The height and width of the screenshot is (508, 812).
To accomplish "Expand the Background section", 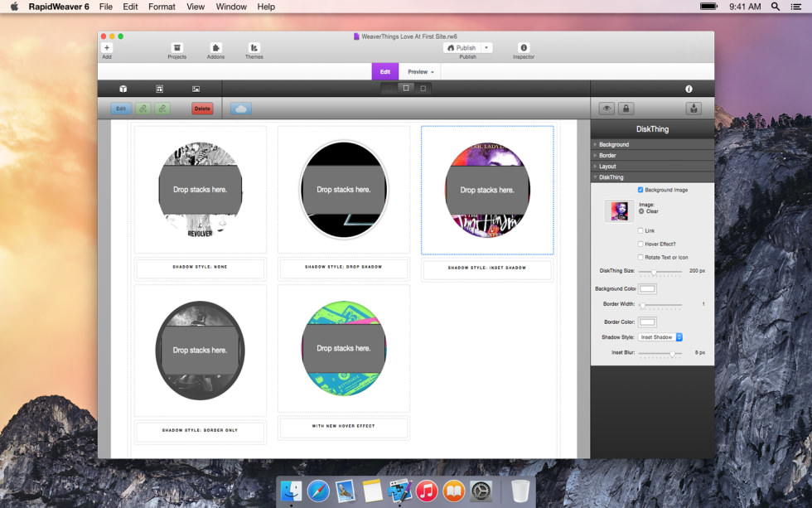I will tap(653, 144).
